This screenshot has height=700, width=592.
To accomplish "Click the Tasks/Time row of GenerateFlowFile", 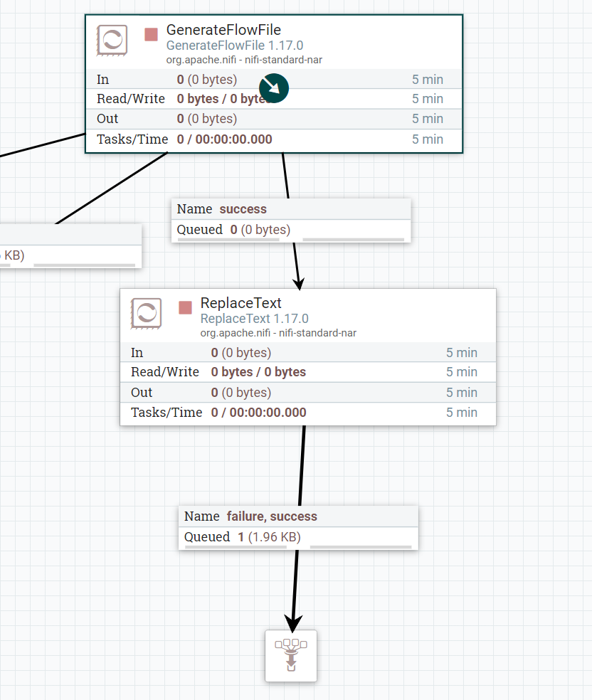I will pyautogui.click(x=274, y=139).
